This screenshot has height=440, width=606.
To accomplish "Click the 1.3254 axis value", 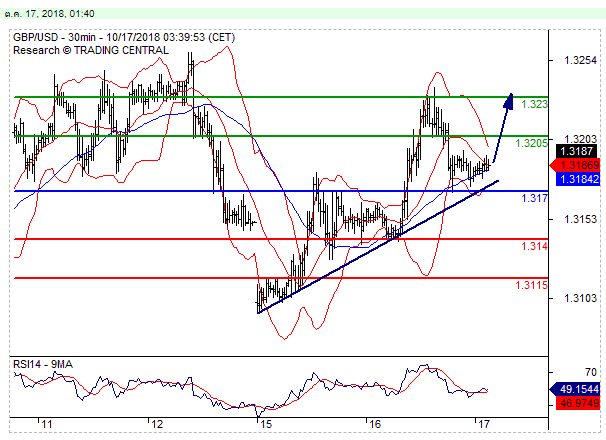I will tap(580, 60).
